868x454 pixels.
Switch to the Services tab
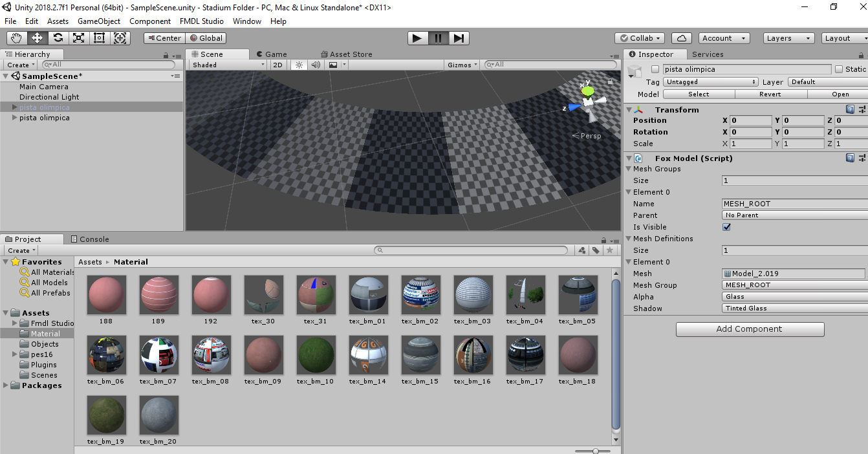click(708, 54)
